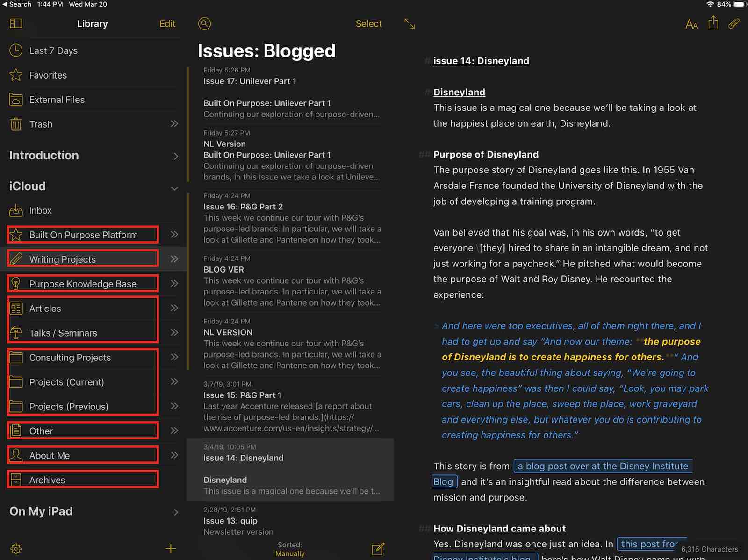This screenshot has width=748, height=560.
Task: Select sheet issue 14: Disneyland
Action: [x=290, y=469]
